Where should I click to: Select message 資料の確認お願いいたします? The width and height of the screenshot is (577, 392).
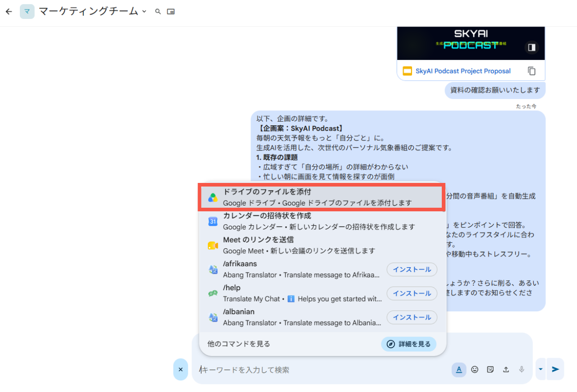click(495, 90)
